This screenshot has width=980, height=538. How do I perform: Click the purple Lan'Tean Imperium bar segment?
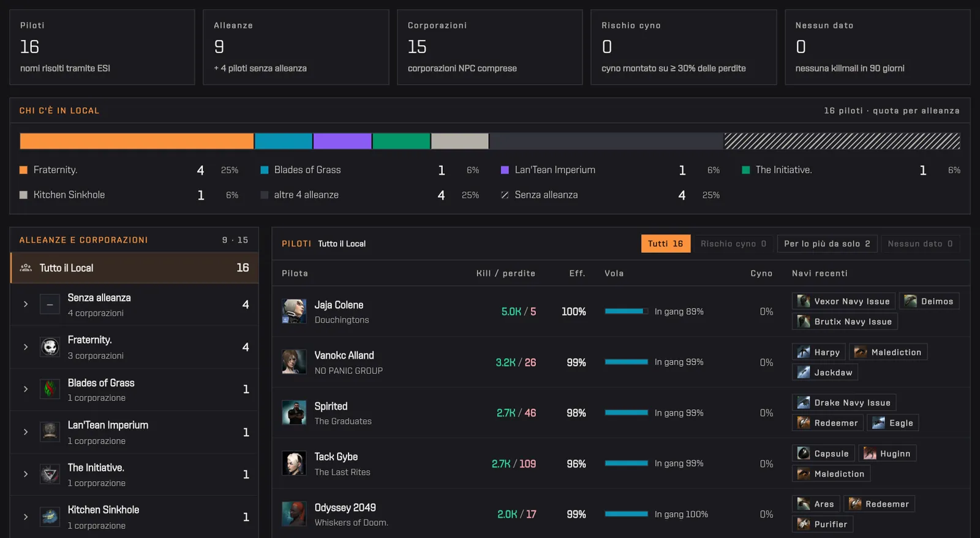click(x=342, y=141)
